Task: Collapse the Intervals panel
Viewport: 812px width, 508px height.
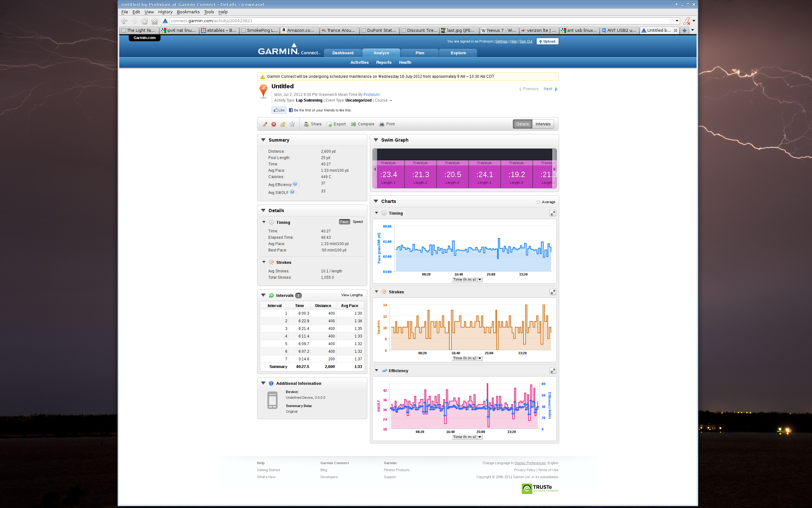Action: coord(263,295)
